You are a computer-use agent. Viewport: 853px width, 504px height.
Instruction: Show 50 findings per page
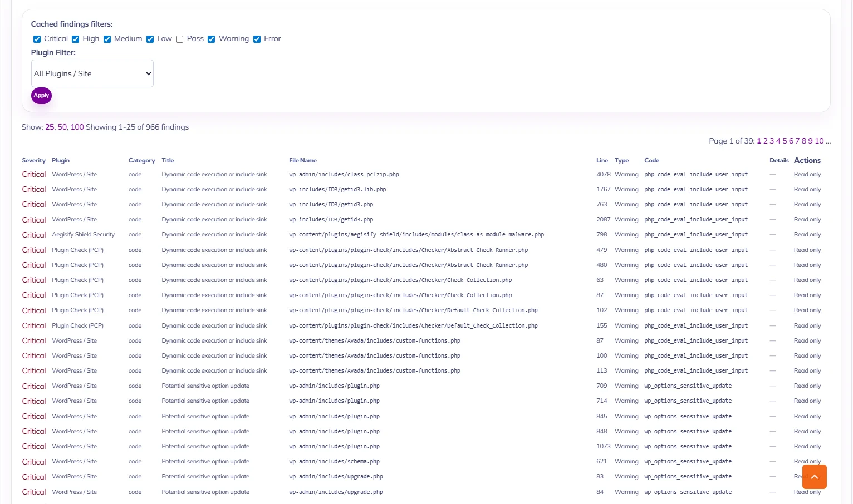(62, 127)
